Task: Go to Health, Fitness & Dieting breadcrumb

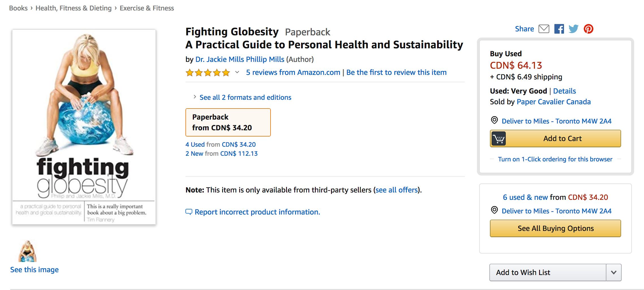Action: (74, 8)
